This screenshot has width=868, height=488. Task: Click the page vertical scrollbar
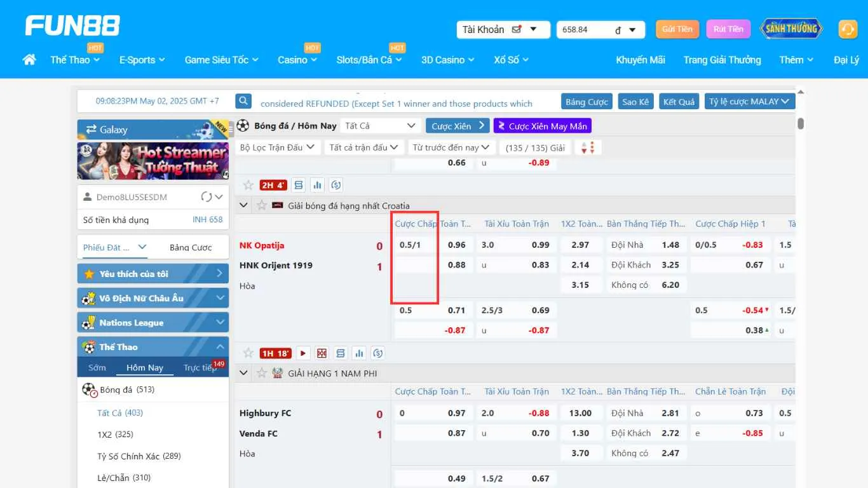point(801,124)
